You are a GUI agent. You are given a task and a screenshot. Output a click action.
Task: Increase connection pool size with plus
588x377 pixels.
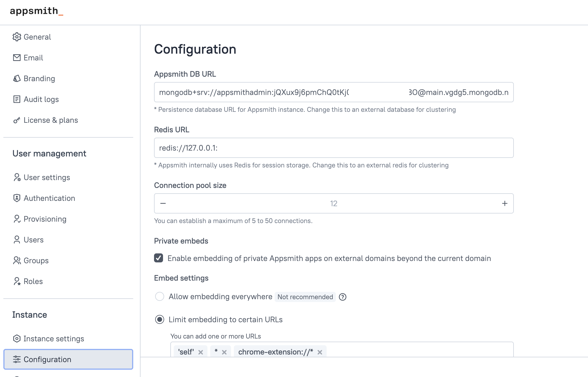tap(505, 203)
